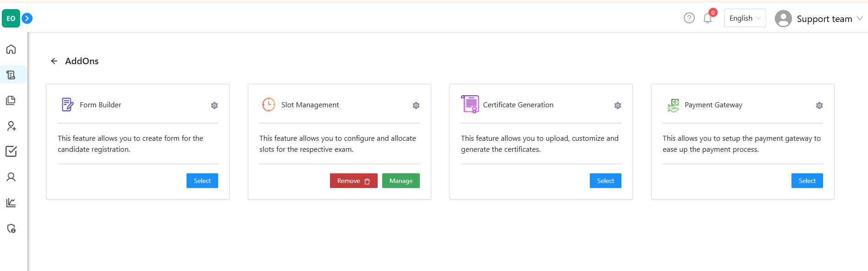Open Form Builder gear settings
This screenshot has width=868, height=271.
tap(214, 105)
